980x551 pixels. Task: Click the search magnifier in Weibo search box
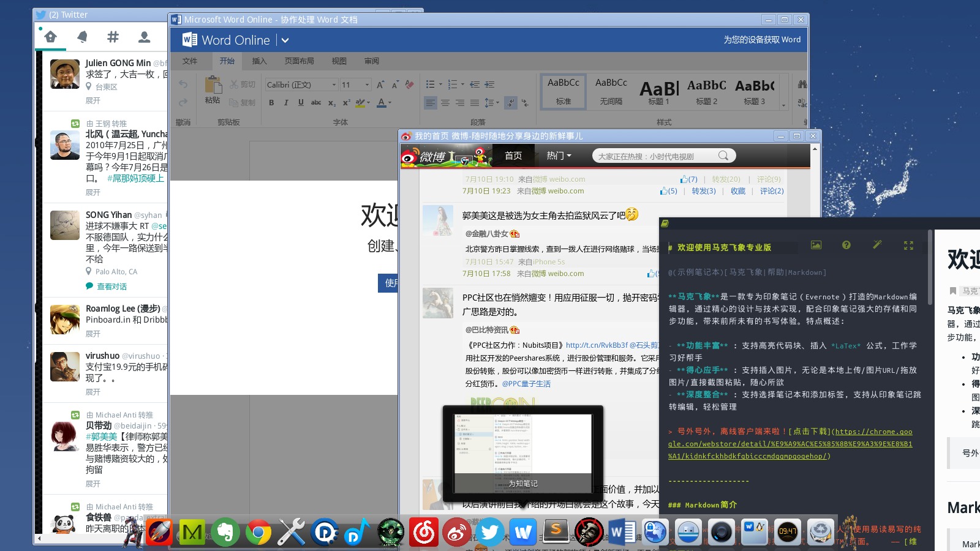coord(723,156)
